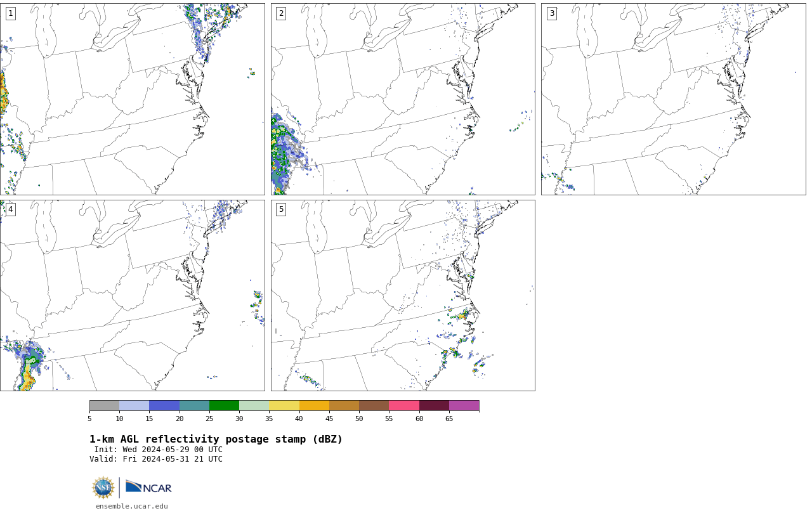This screenshot has height=513, width=812.
Task: Click the NSF logo icon
Action: click(103, 488)
